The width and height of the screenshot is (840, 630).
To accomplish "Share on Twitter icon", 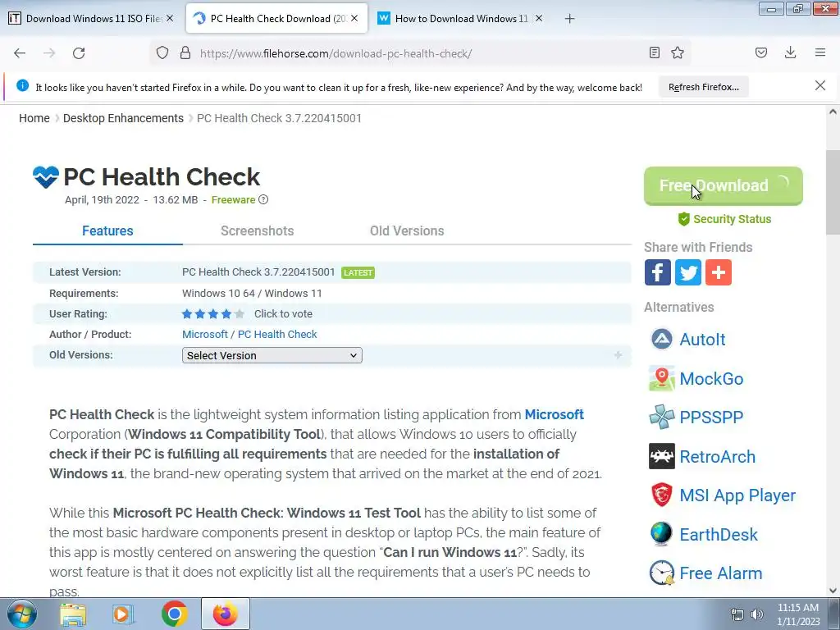I will pyautogui.click(x=688, y=272).
